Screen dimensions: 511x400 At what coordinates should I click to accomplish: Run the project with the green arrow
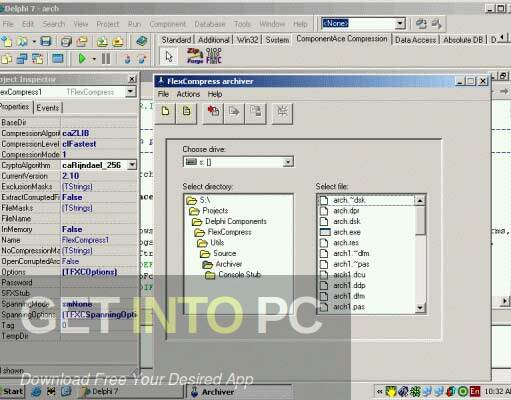(82, 59)
